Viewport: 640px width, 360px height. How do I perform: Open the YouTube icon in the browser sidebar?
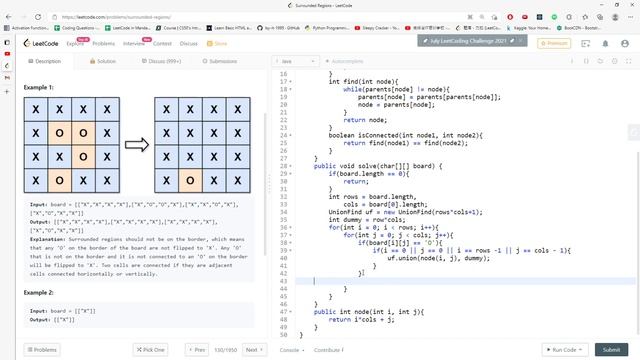pos(7,54)
